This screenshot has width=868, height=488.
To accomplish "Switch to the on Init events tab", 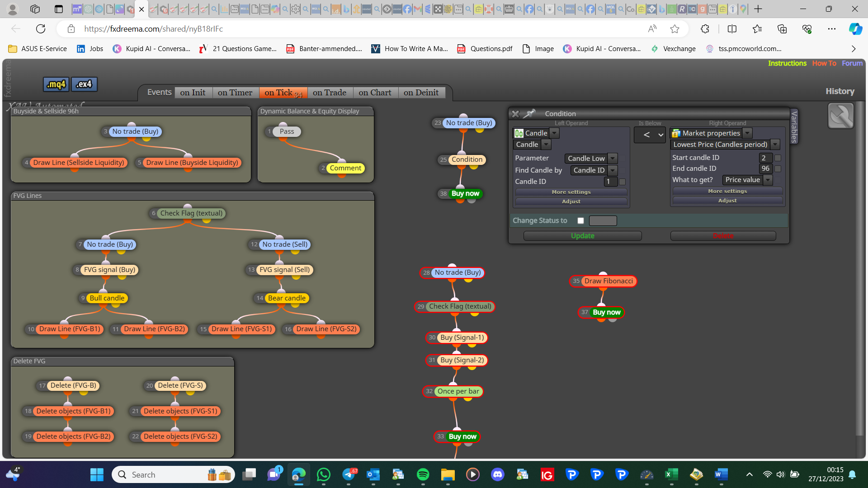I will [x=193, y=93].
